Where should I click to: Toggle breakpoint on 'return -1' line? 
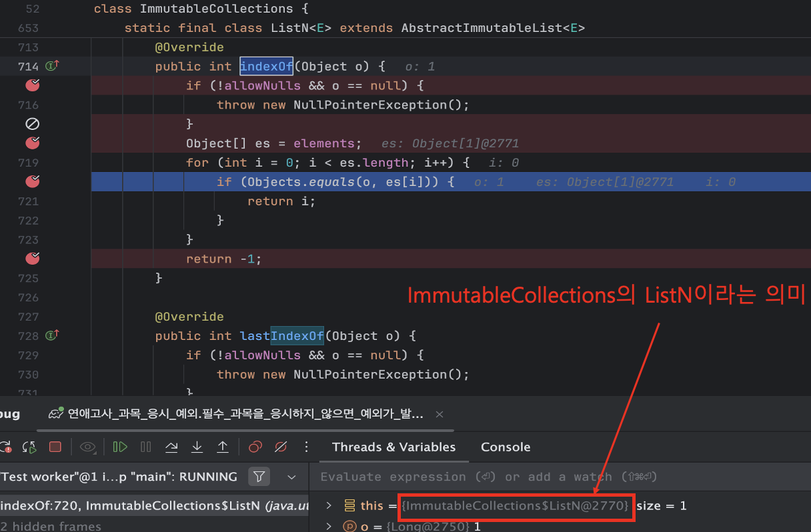point(32,259)
